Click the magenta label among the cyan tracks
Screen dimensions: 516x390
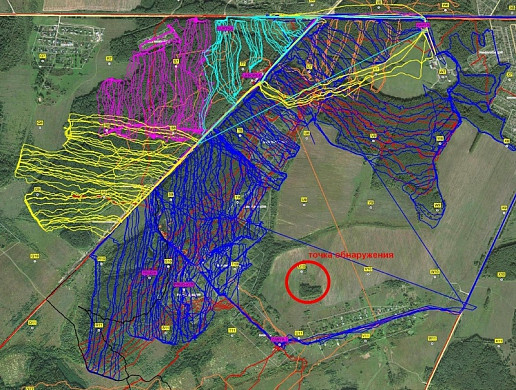[x=225, y=29]
